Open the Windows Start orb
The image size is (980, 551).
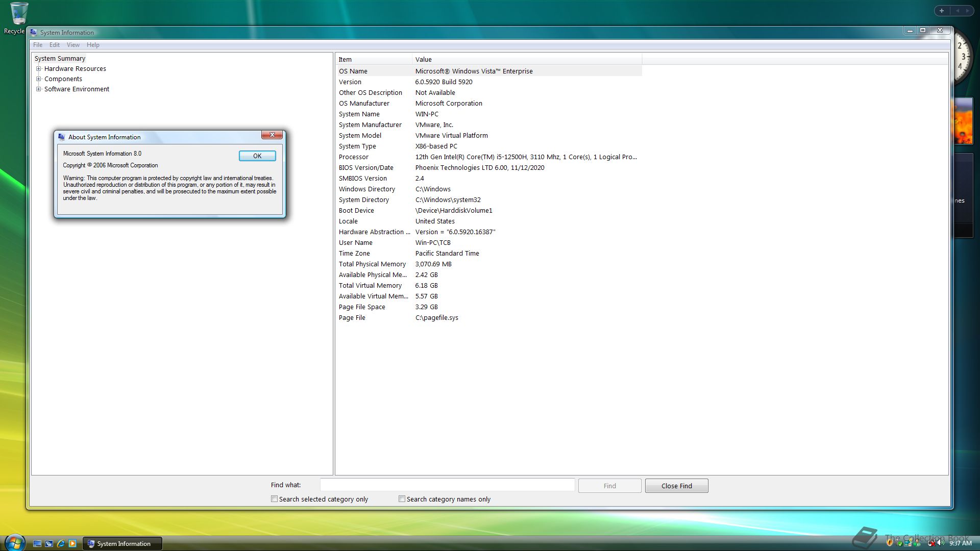pyautogui.click(x=14, y=542)
